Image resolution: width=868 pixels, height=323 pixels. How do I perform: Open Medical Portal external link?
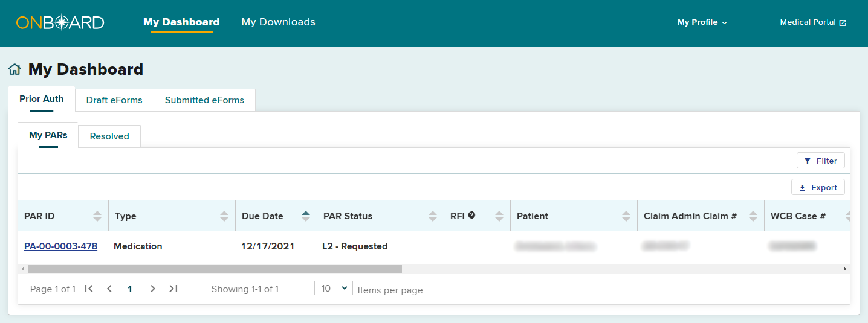[x=813, y=22]
